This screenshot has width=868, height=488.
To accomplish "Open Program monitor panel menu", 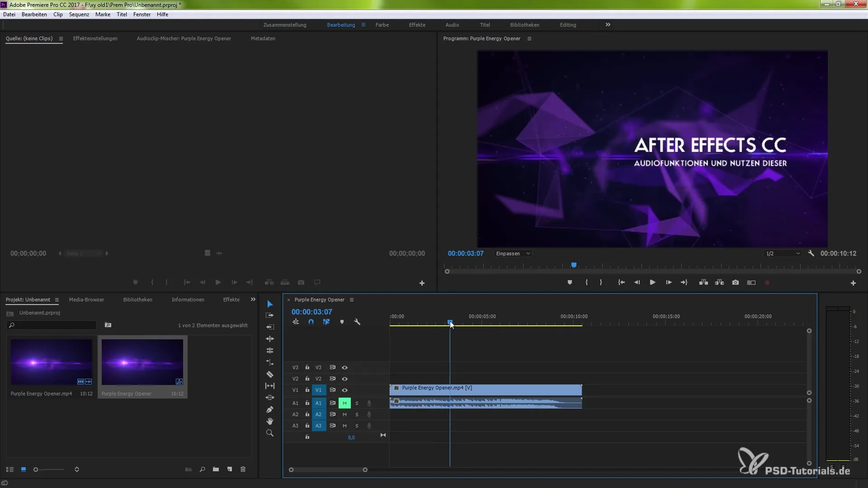I will 529,38.
